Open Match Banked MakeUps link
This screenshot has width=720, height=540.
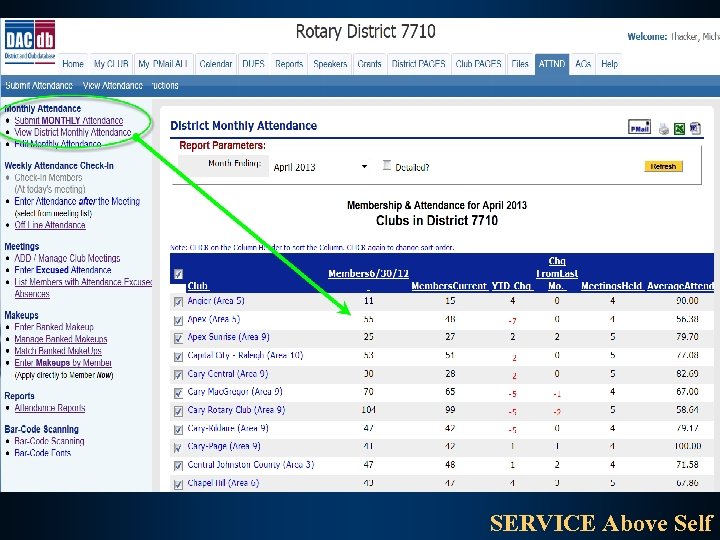pyautogui.click(x=58, y=351)
